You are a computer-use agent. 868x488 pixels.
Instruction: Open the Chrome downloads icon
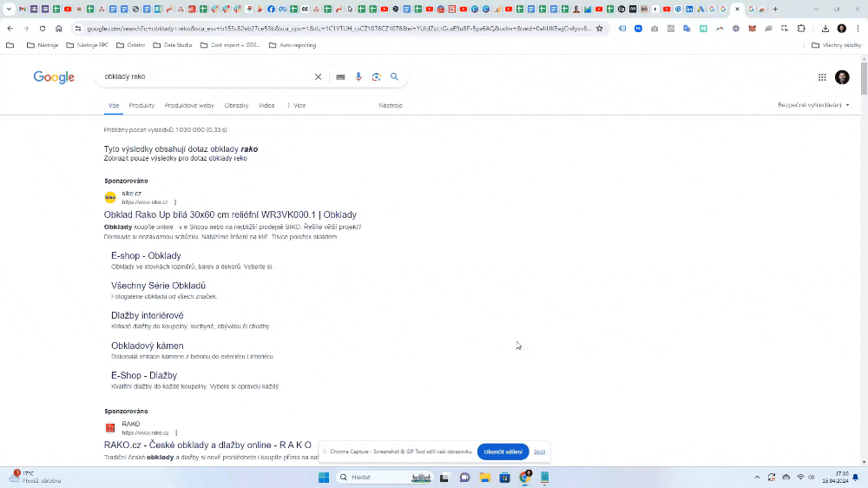pos(825,29)
